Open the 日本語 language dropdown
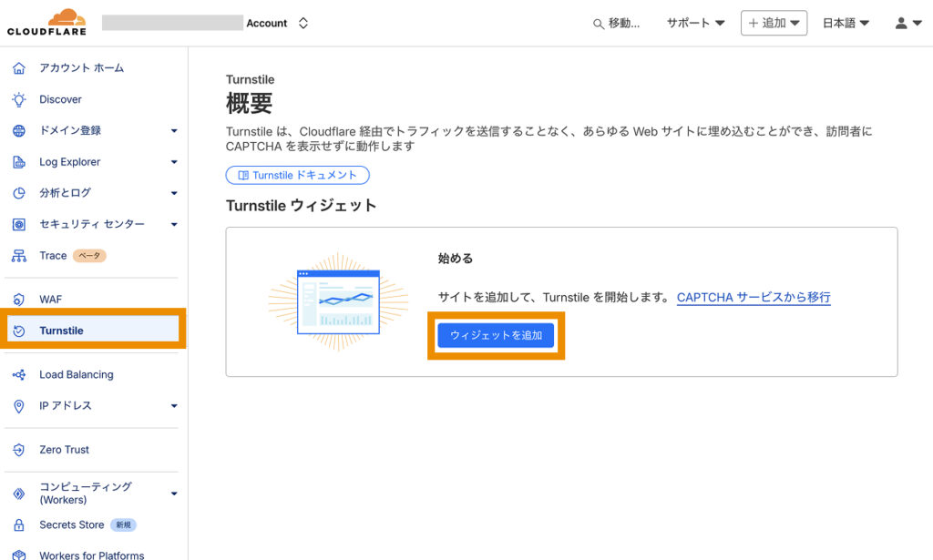The height and width of the screenshot is (560, 933). click(846, 24)
